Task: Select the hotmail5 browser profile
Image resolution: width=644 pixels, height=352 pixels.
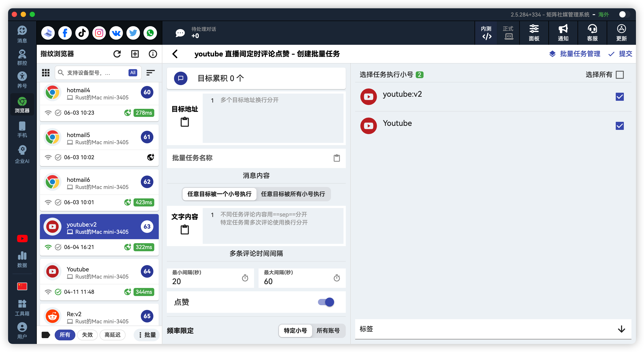Action: 99,145
